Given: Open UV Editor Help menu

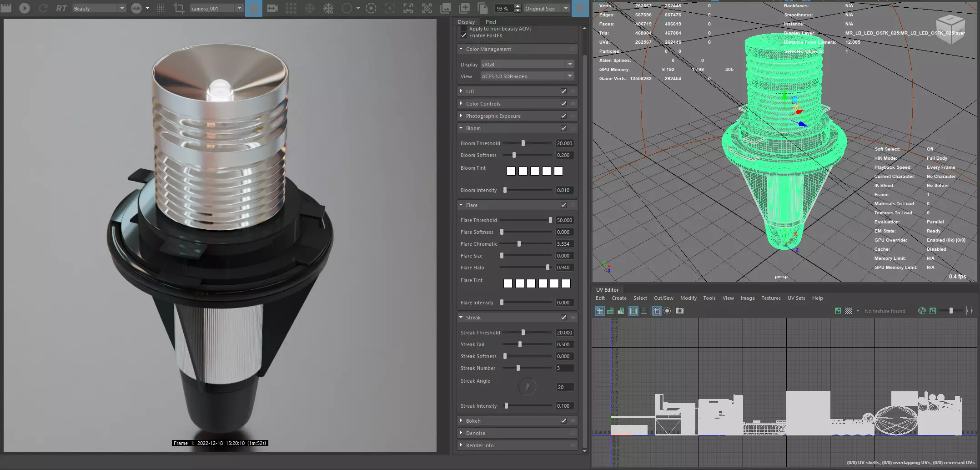Looking at the screenshot, I should [817, 298].
